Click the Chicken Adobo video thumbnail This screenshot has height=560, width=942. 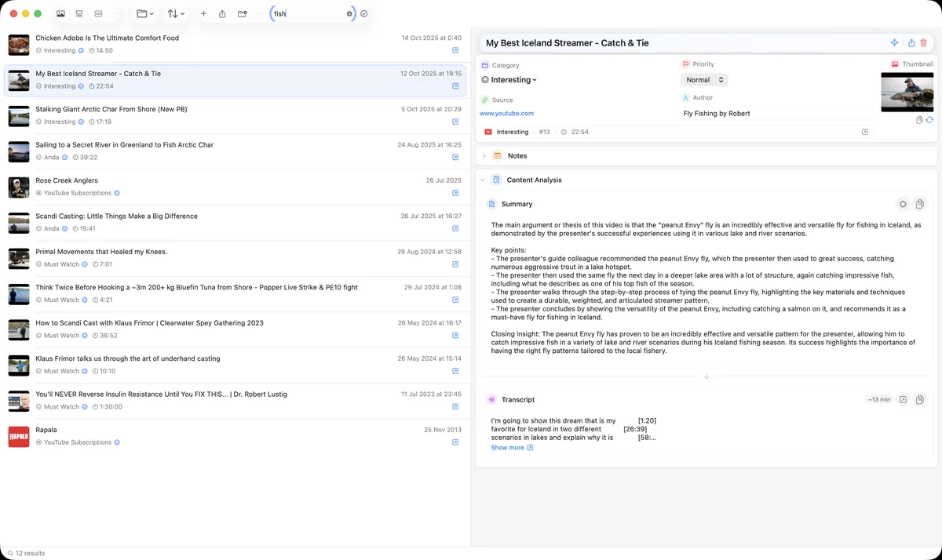19,45
